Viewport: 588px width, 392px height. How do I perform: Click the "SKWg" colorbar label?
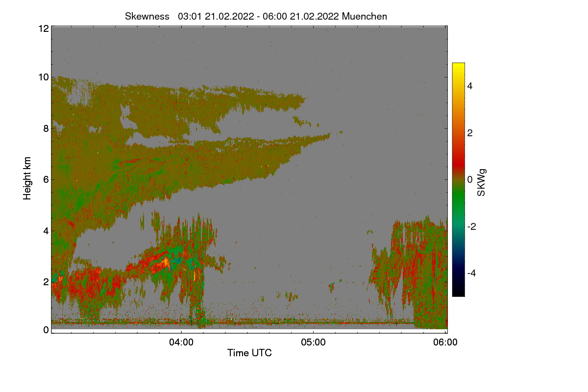pyautogui.click(x=482, y=182)
